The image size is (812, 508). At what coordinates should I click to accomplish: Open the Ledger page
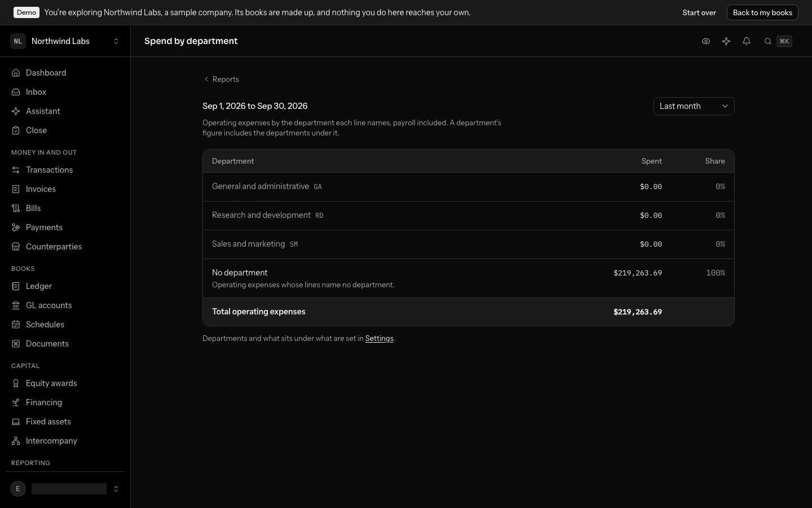click(x=65, y=286)
